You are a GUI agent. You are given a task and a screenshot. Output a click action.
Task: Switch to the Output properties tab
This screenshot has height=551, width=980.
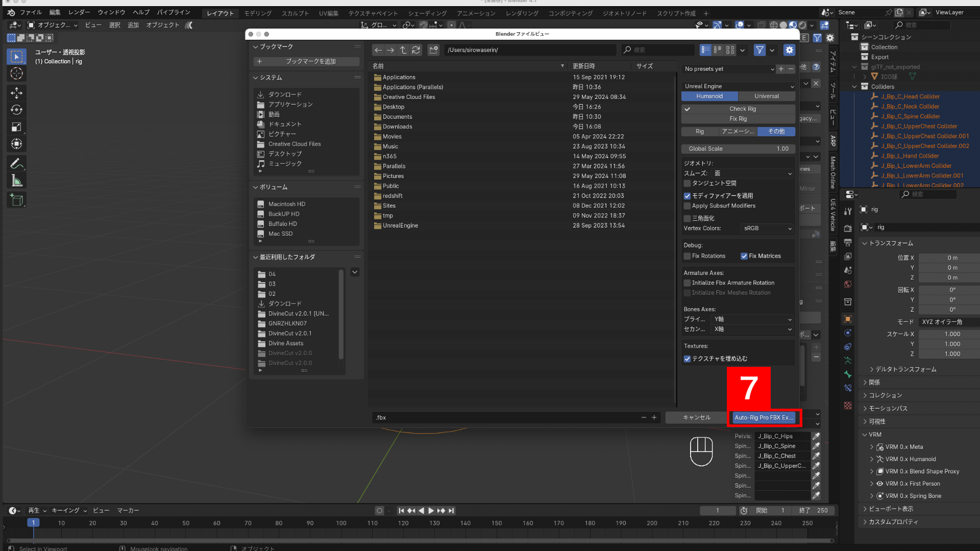coord(847,243)
